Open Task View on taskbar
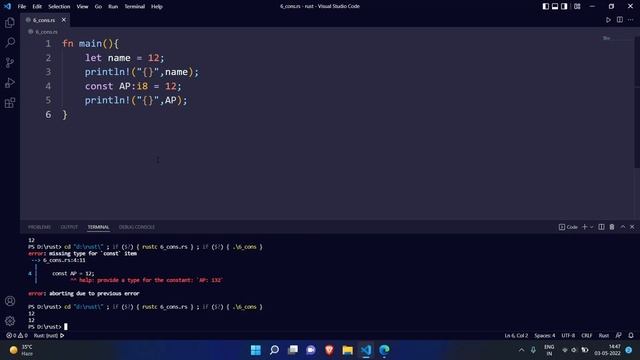 click(293, 350)
